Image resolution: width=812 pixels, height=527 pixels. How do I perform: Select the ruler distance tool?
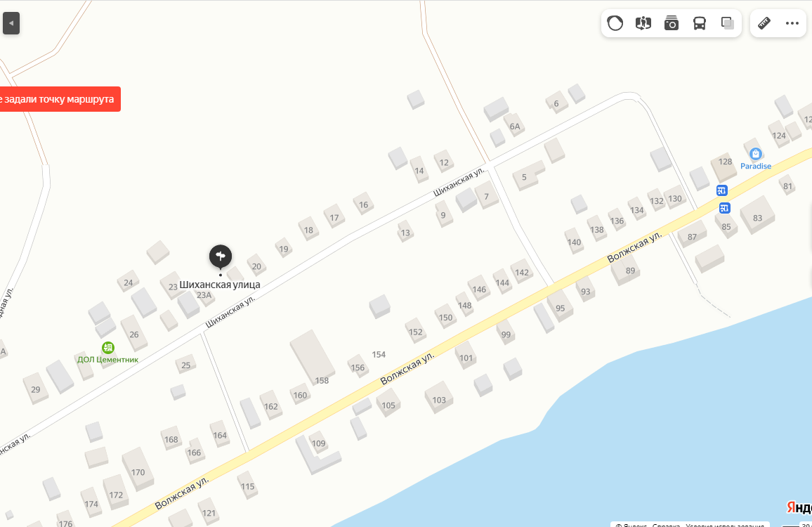tap(764, 23)
